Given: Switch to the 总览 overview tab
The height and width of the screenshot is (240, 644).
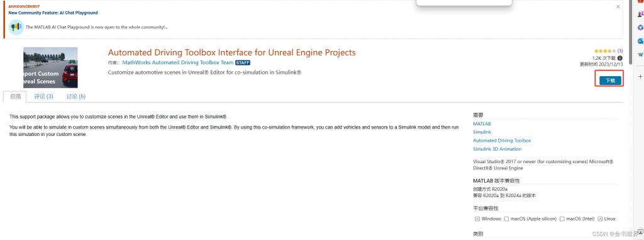Looking at the screenshot, I should (x=15, y=96).
